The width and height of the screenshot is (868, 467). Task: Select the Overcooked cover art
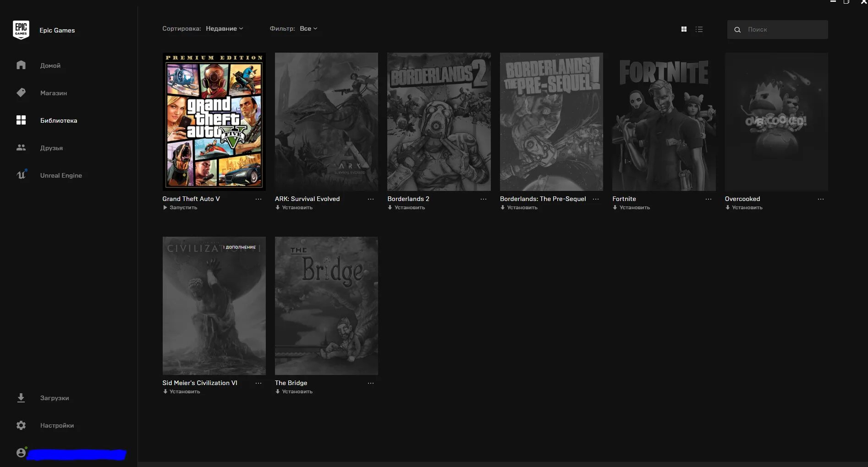[776, 122]
